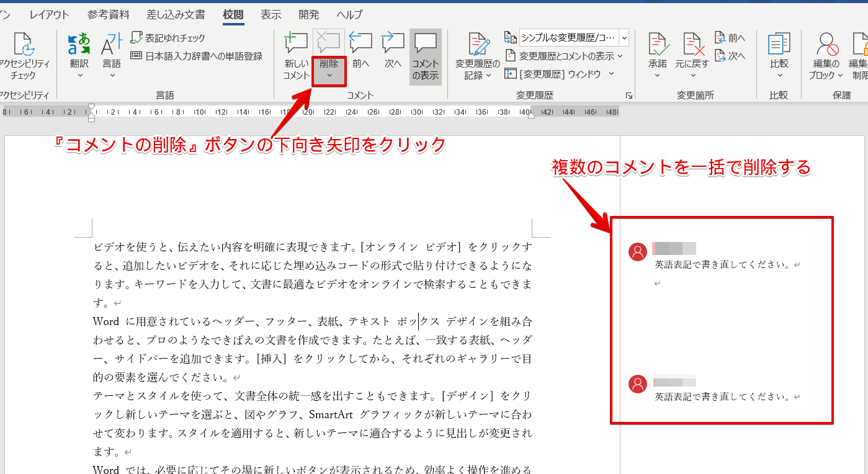Click the line starting ビデオを使うと

313,247
